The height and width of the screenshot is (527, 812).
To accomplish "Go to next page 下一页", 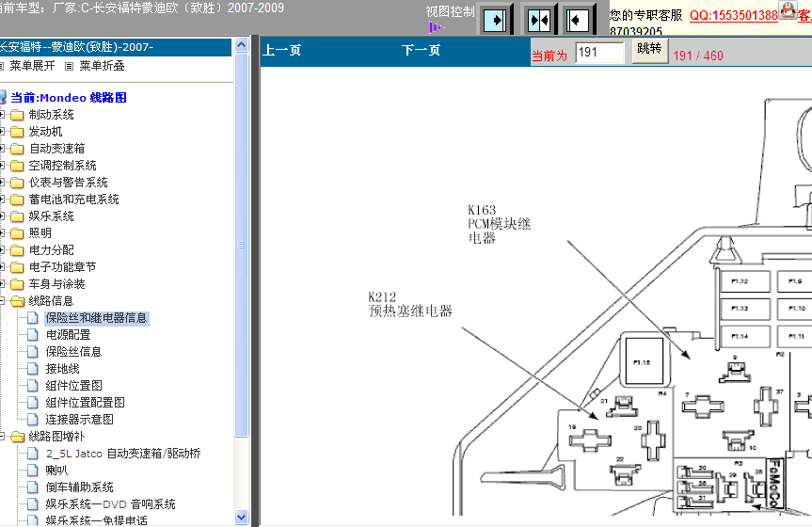I will (421, 50).
